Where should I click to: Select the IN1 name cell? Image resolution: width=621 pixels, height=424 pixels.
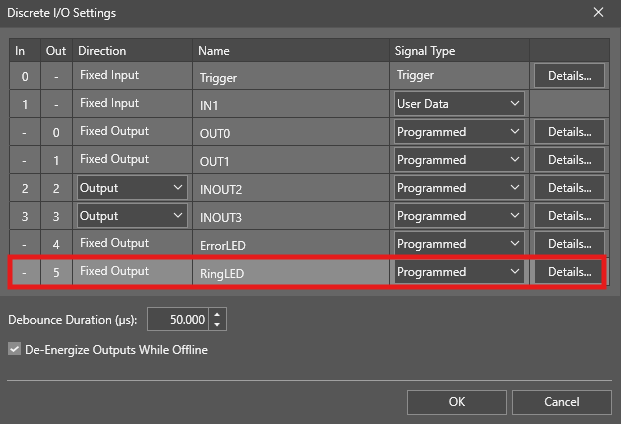(291, 104)
